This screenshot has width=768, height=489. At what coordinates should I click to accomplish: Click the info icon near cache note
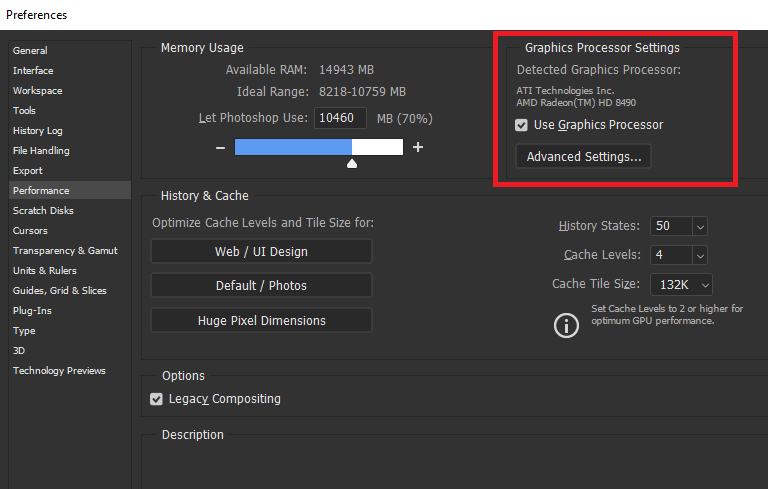click(567, 325)
